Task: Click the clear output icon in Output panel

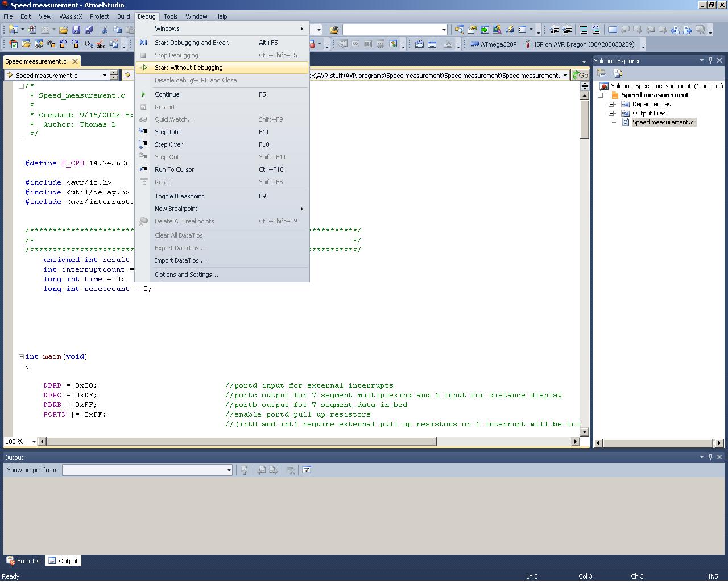Action: [291, 470]
